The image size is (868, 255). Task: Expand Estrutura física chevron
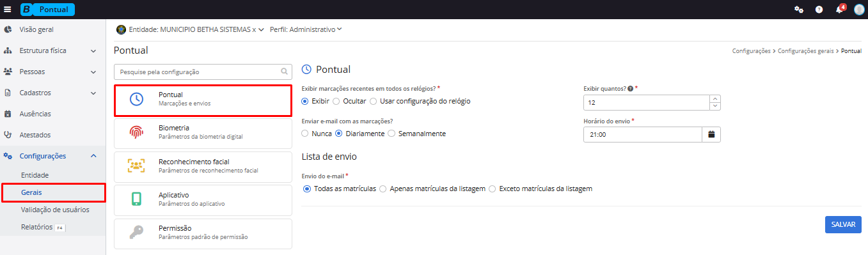tap(93, 50)
